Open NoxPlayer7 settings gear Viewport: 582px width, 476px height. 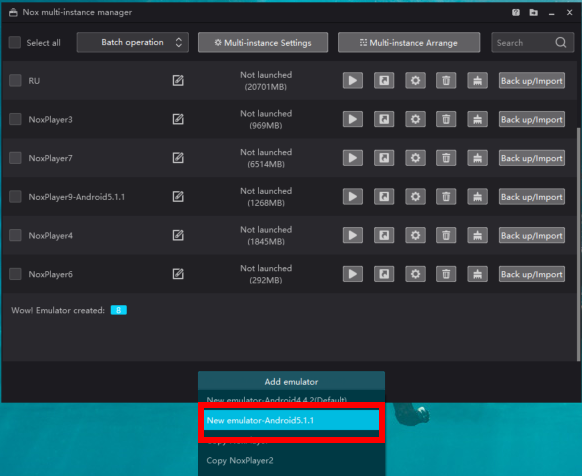(415, 158)
